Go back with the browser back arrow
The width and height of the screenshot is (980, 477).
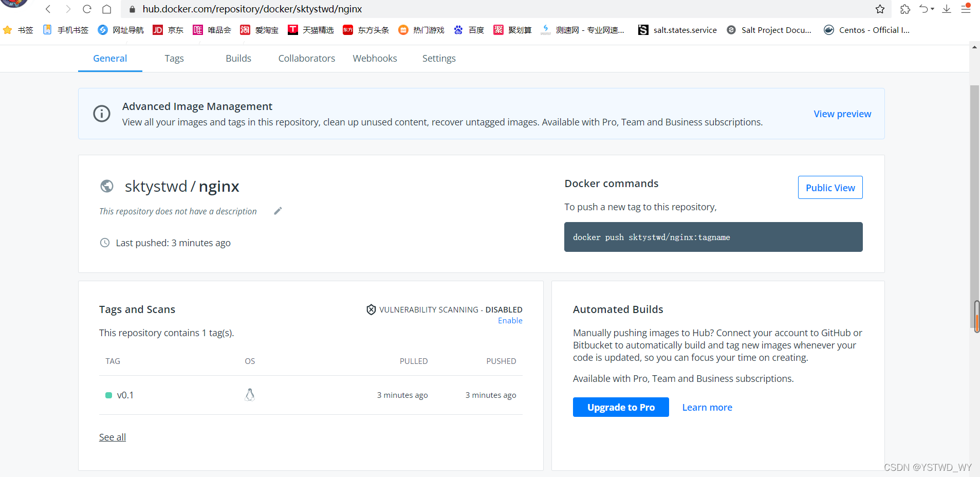pos(48,9)
